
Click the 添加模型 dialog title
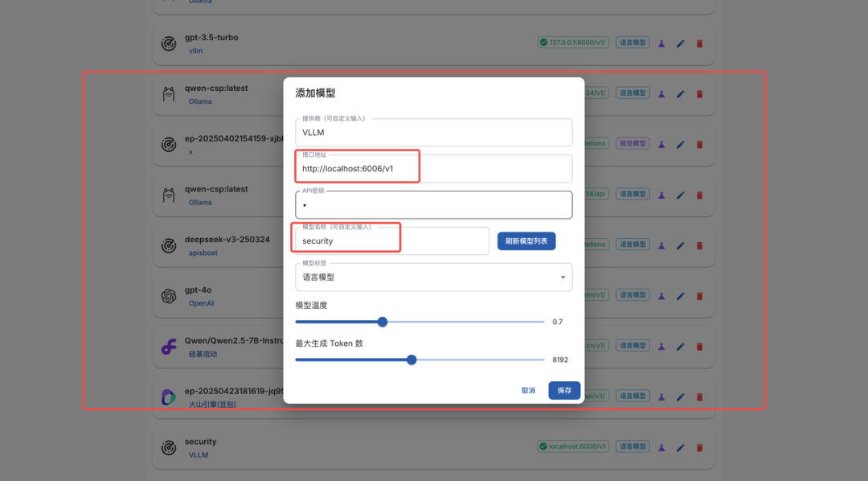coord(316,93)
